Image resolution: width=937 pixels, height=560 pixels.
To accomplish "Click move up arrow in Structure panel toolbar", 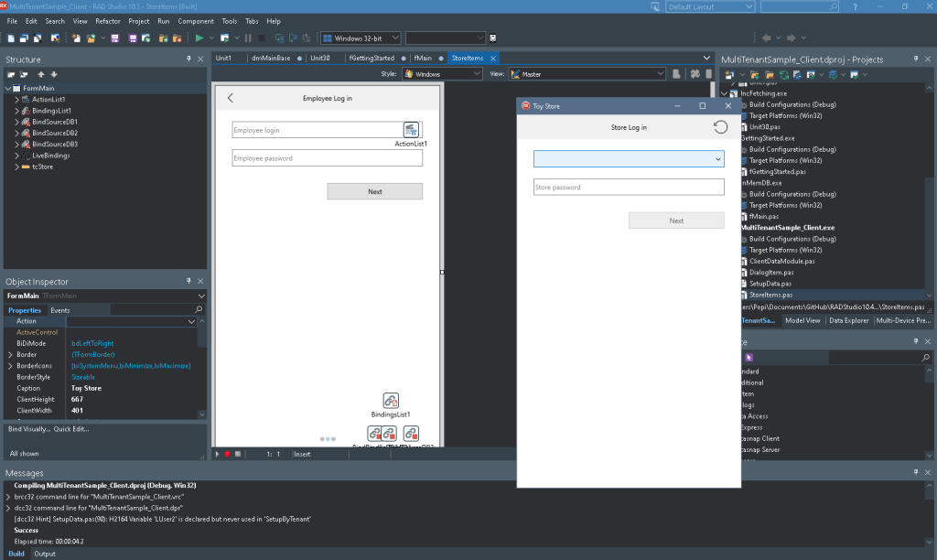I will click(40, 75).
